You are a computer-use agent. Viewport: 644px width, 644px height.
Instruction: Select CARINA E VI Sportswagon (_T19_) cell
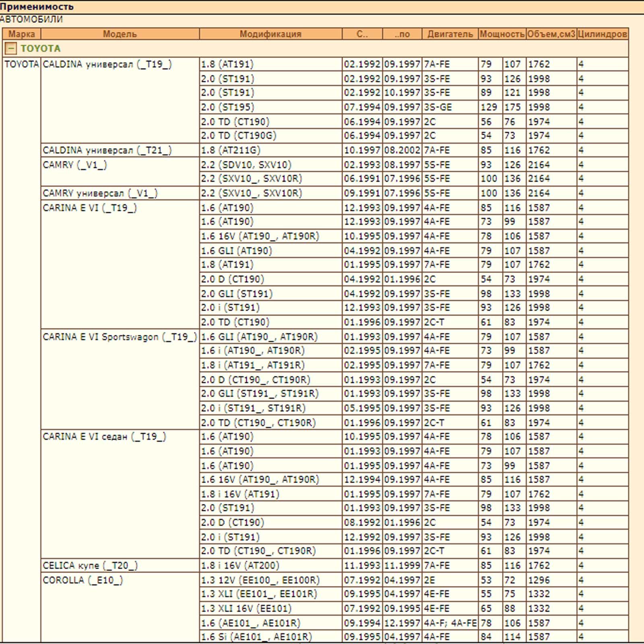[x=120, y=379]
